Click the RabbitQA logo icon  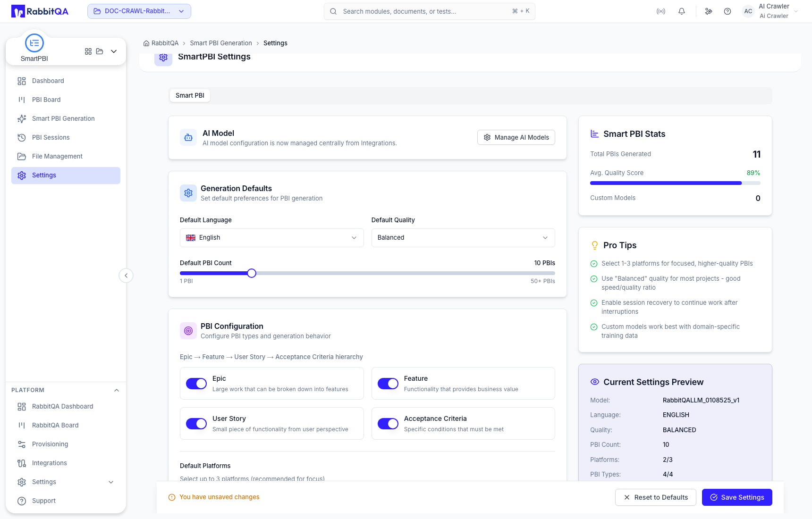pyautogui.click(x=18, y=11)
